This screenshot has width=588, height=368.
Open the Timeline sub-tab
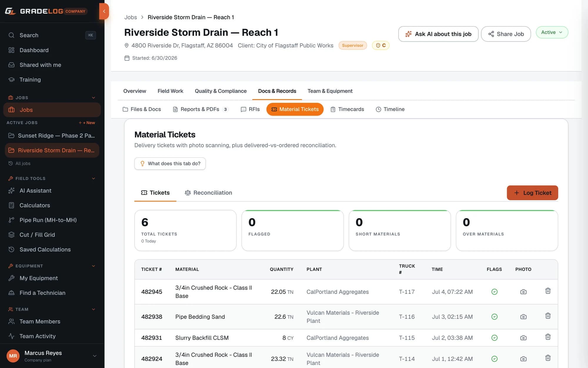point(390,109)
